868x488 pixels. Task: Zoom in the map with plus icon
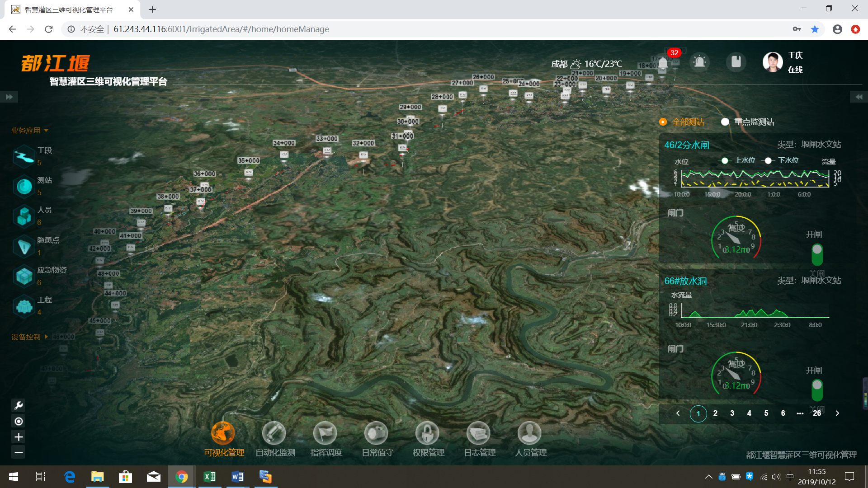tap(19, 437)
